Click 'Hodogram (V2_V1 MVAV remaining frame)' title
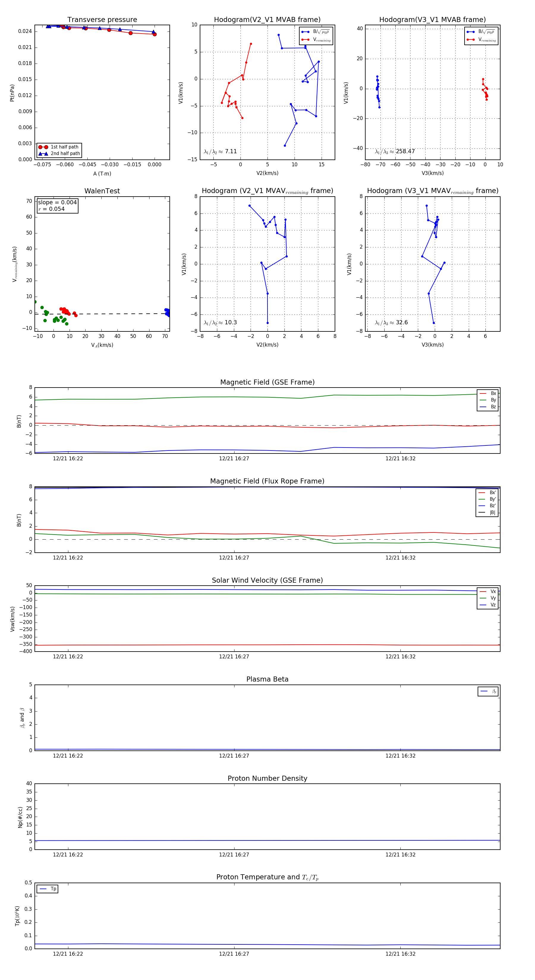 267,191
